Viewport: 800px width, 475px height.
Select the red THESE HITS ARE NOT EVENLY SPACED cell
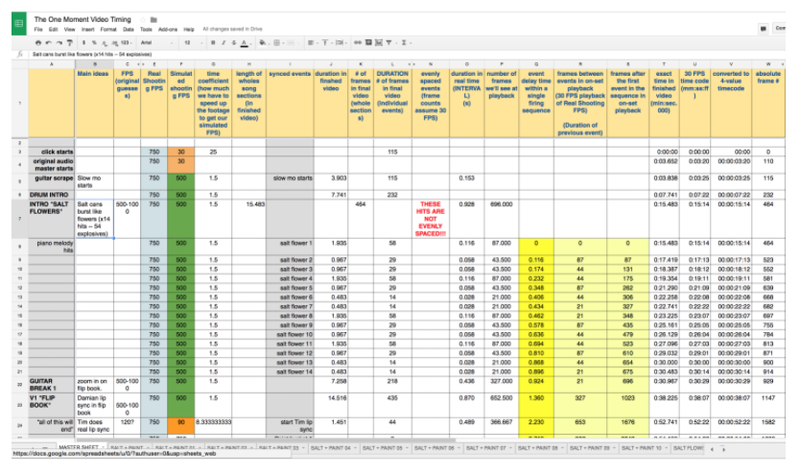(431, 219)
